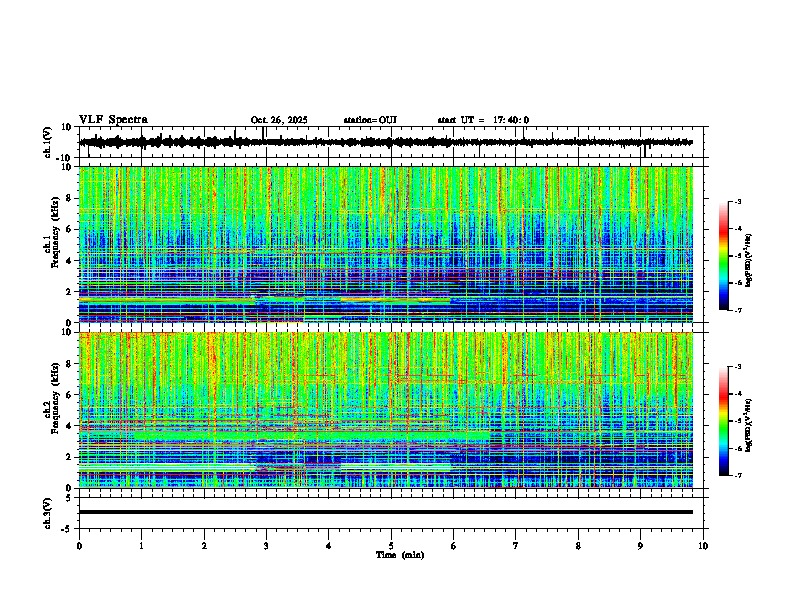The image size is (792, 612).
Task: Click the "6" tick on ch.2 frequency axis
Action: [70, 395]
